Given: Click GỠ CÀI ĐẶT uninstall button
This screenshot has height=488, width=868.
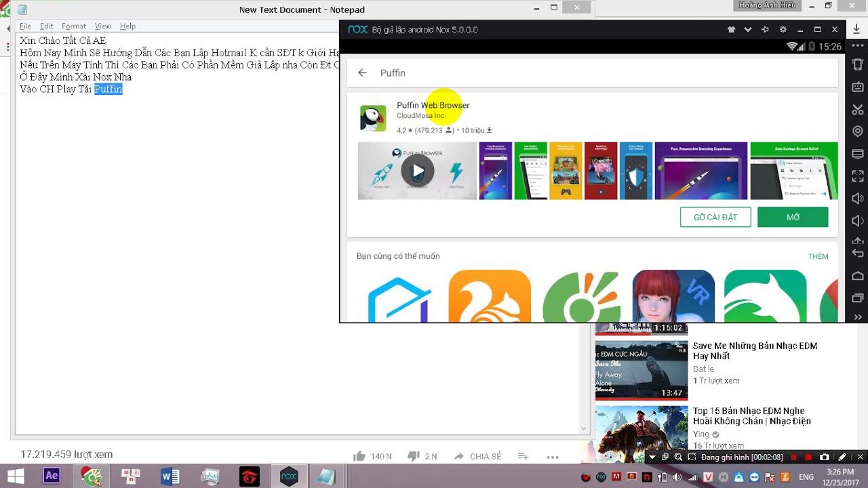Looking at the screenshot, I should coord(715,217).
